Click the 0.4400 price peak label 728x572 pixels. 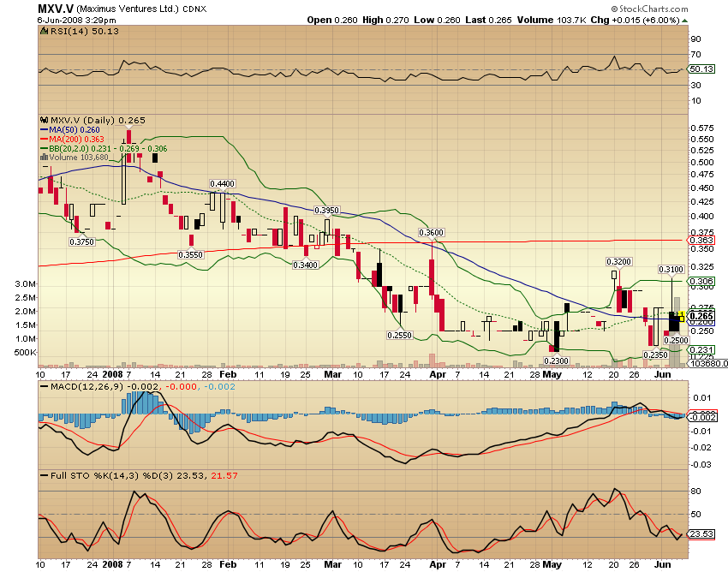point(223,184)
